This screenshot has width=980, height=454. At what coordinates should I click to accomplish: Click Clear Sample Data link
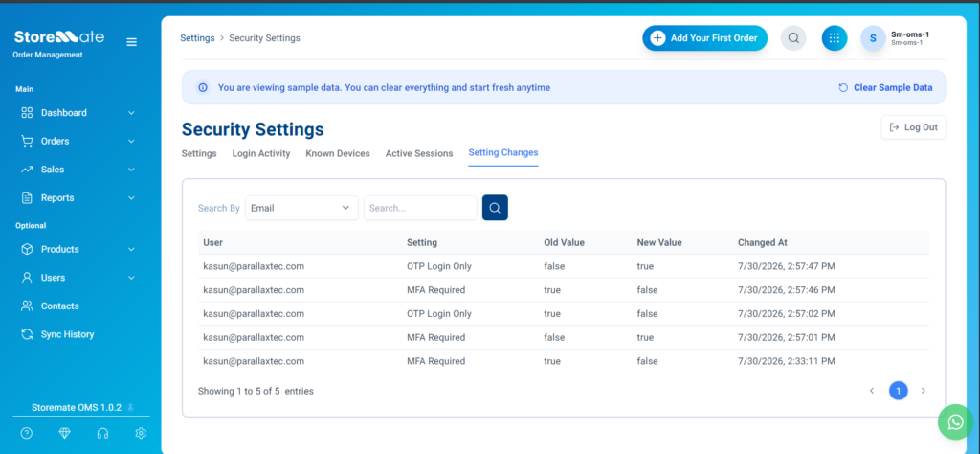pyautogui.click(x=885, y=87)
